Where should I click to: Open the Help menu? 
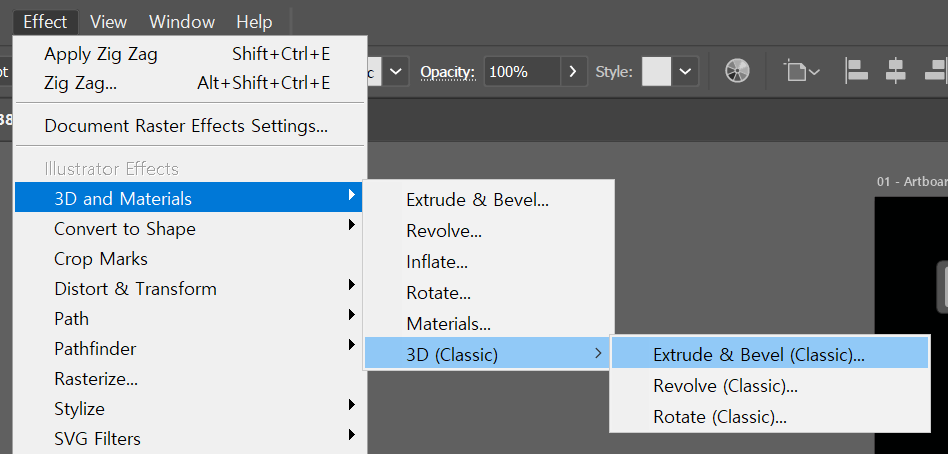tap(254, 22)
